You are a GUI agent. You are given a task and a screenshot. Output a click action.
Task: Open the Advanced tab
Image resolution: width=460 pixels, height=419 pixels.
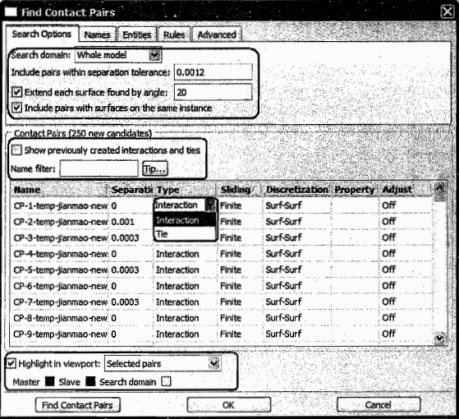point(217,35)
